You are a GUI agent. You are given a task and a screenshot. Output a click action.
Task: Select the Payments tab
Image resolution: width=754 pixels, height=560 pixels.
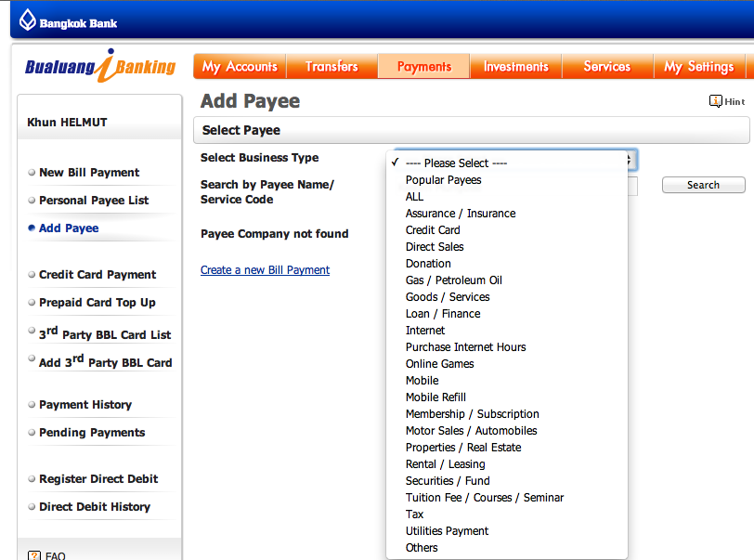[424, 66]
